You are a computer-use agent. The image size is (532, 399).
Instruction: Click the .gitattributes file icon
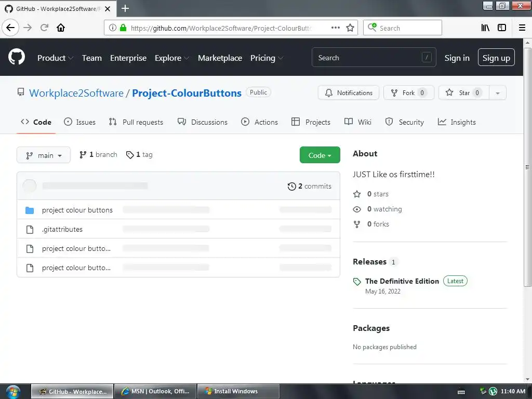coord(30,230)
